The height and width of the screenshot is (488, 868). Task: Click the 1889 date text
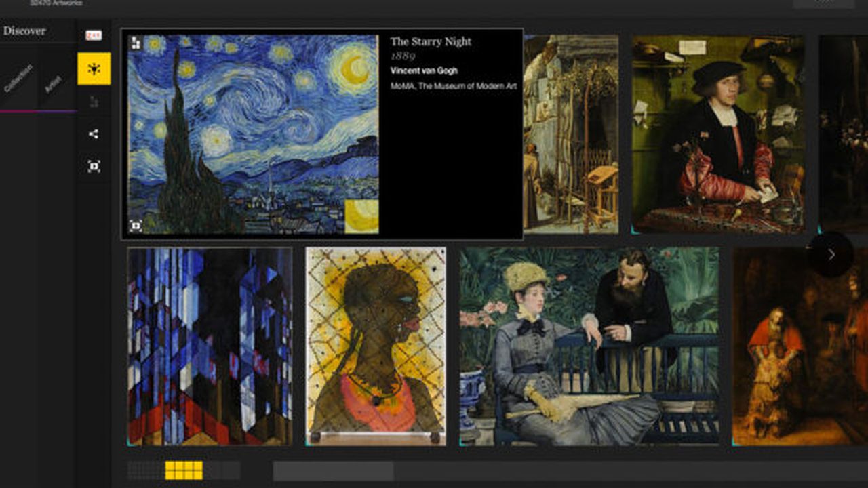(403, 56)
